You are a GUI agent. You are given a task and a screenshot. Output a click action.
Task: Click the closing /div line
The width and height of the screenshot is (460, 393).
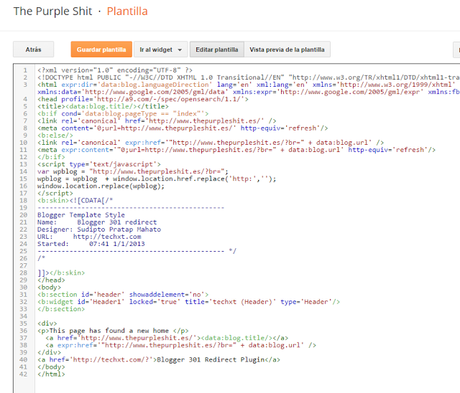[49, 352]
